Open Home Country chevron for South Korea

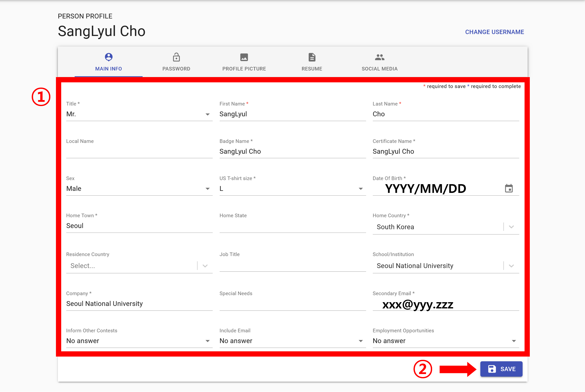[x=511, y=227]
